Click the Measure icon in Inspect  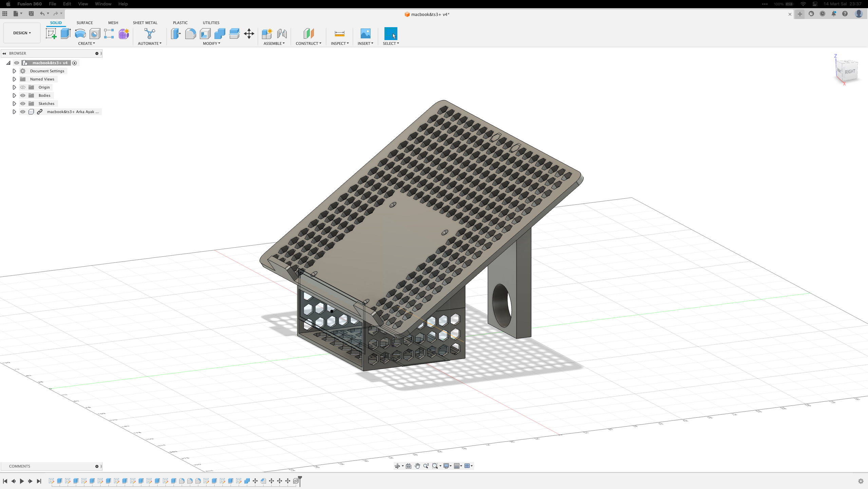(x=339, y=34)
